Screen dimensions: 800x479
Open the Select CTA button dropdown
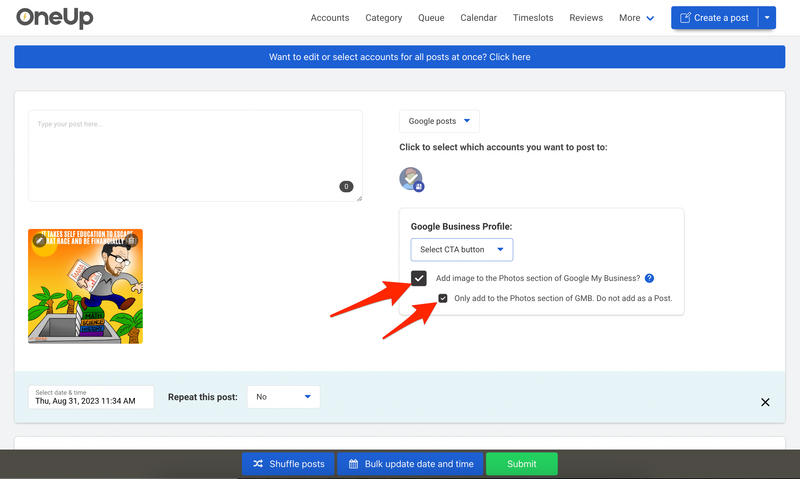pyautogui.click(x=462, y=249)
